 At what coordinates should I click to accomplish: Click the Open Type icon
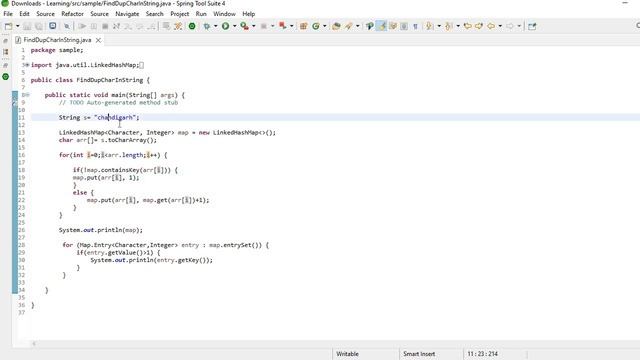click(x=336, y=26)
